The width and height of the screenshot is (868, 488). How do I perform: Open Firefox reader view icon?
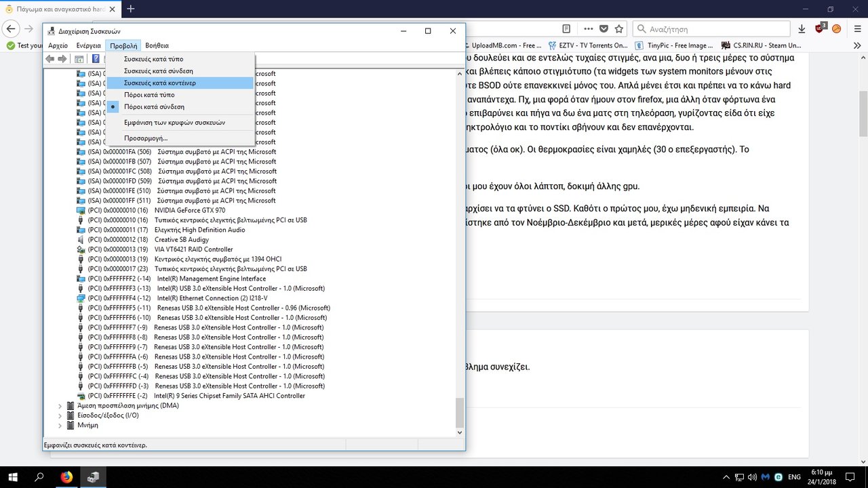click(x=566, y=29)
